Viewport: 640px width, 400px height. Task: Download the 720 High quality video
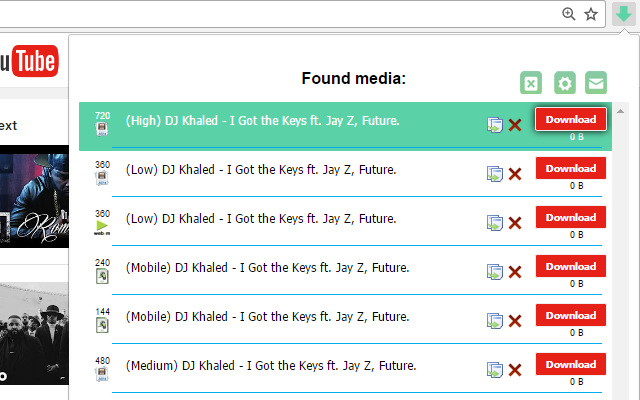tap(571, 119)
